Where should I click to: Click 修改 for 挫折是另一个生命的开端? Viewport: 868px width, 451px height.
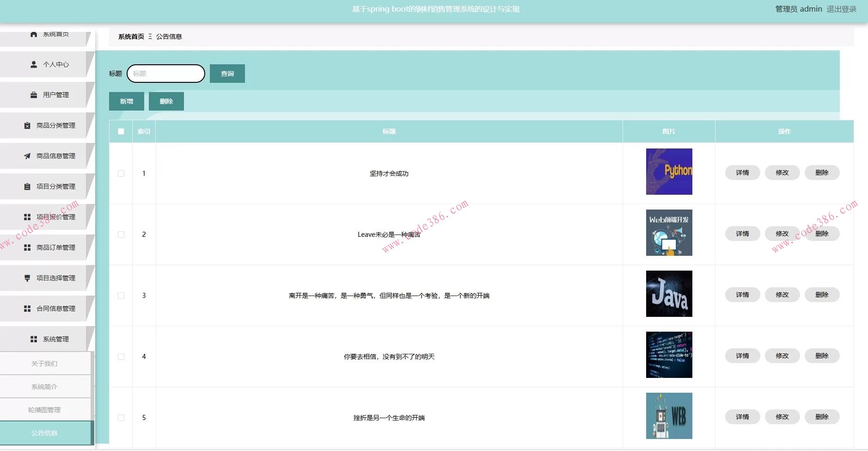tap(782, 417)
